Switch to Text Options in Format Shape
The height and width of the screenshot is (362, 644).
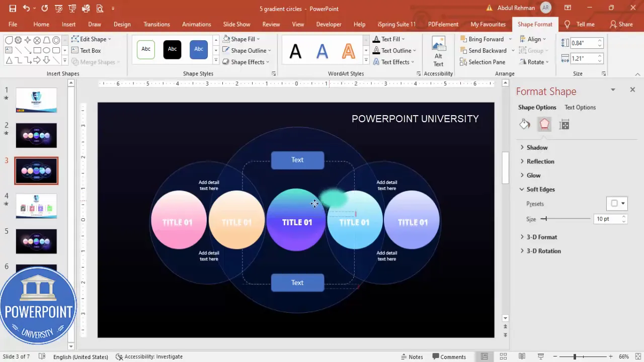[580, 107]
